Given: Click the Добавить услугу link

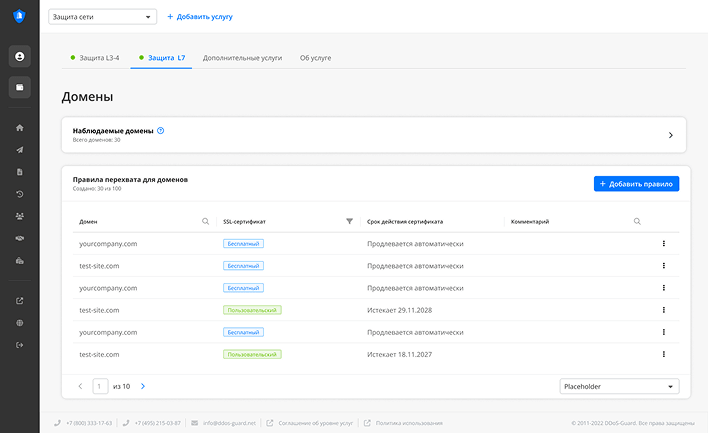Looking at the screenshot, I should (x=200, y=17).
